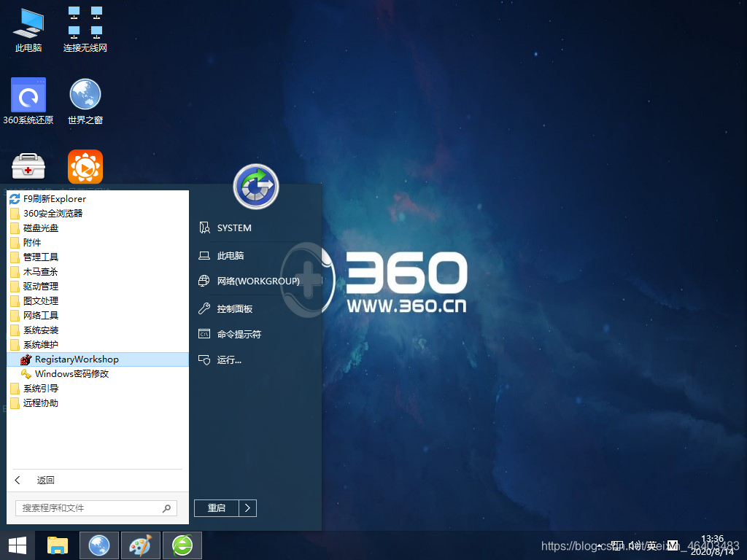
Task: Expand the 附件 folder
Action: click(98, 242)
